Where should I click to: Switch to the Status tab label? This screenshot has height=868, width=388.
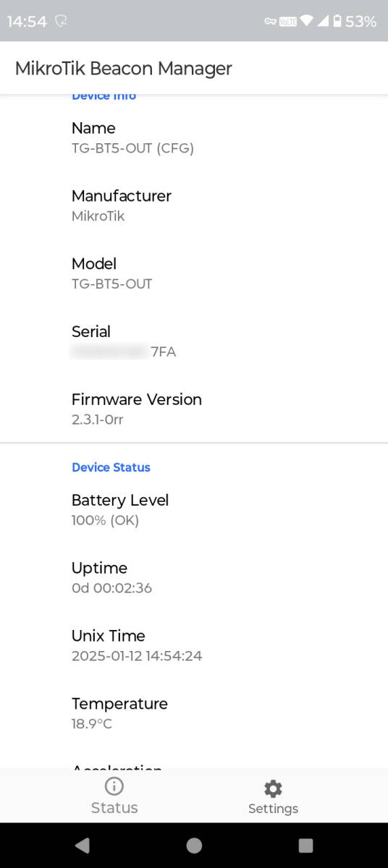pyautogui.click(x=114, y=808)
